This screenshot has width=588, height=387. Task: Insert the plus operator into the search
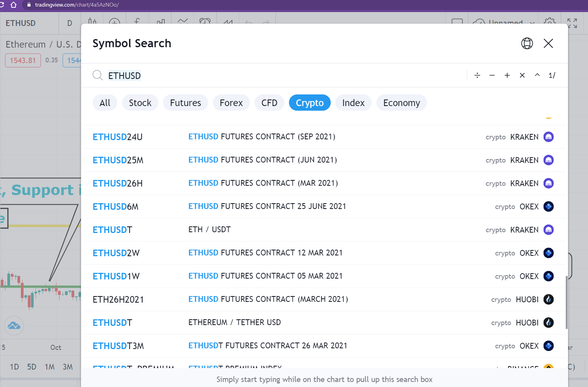click(x=507, y=75)
